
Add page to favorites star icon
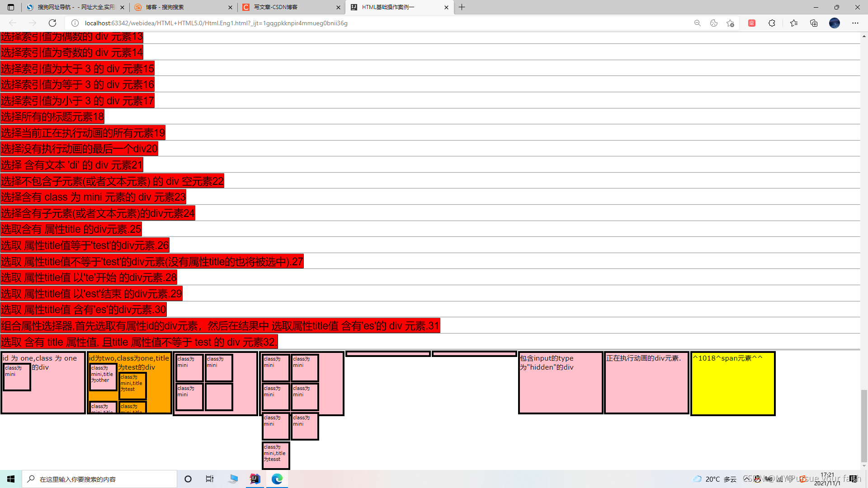[x=730, y=23]
